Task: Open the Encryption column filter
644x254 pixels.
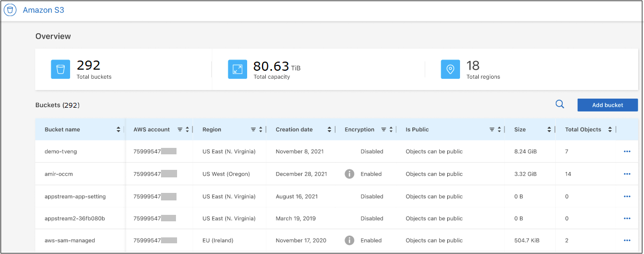Action: tap(384, 130)
